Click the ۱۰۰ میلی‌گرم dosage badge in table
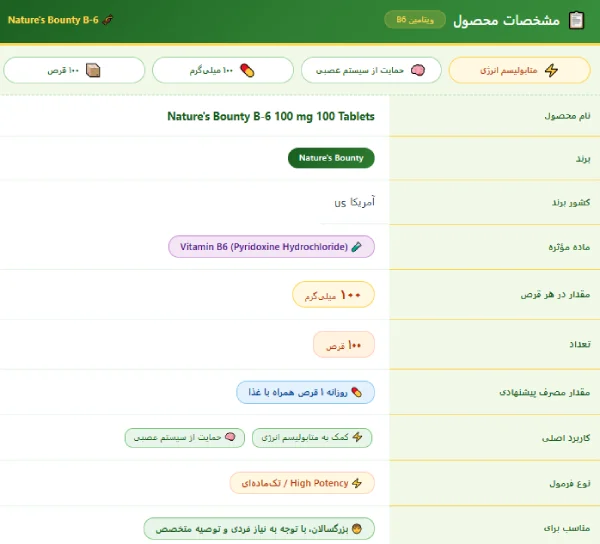The height and width of the screenshot is (544, 600). (x=333, y=295)
